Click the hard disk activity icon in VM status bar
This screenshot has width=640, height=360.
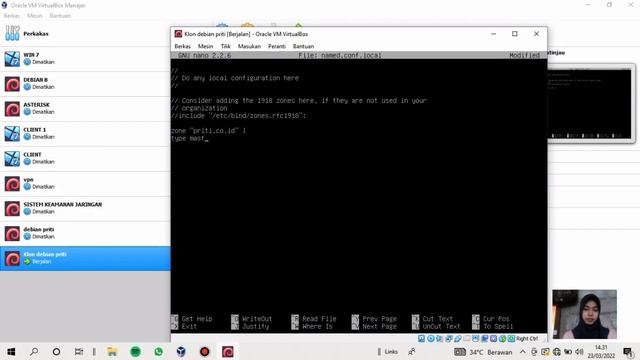[422, 338]
